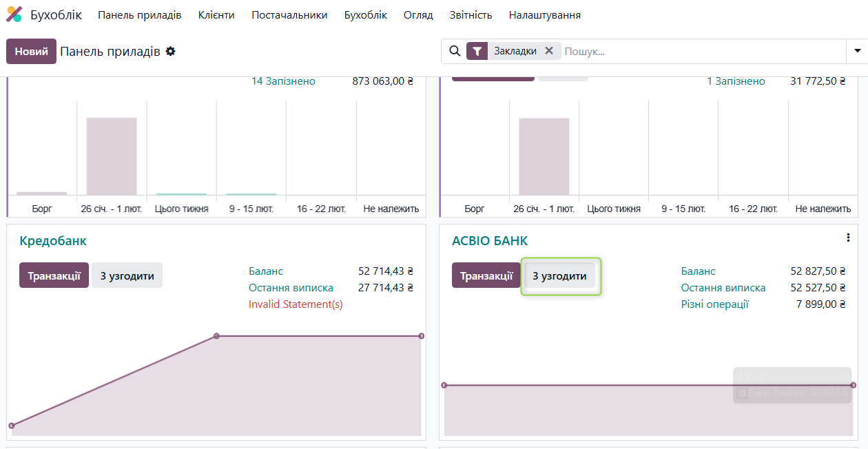Click the search magnifier icon
This screenshot has height=449, width=868.
tap(455, 51)
